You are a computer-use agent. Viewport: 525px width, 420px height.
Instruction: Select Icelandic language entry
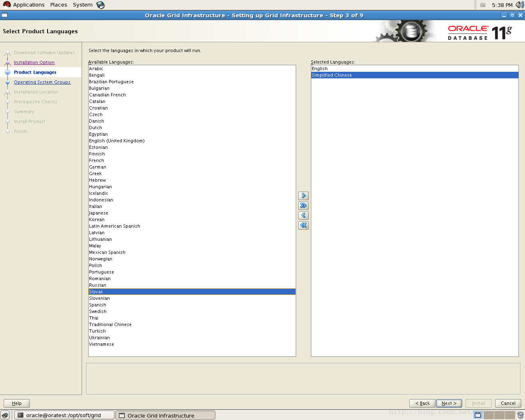[192, 193]
